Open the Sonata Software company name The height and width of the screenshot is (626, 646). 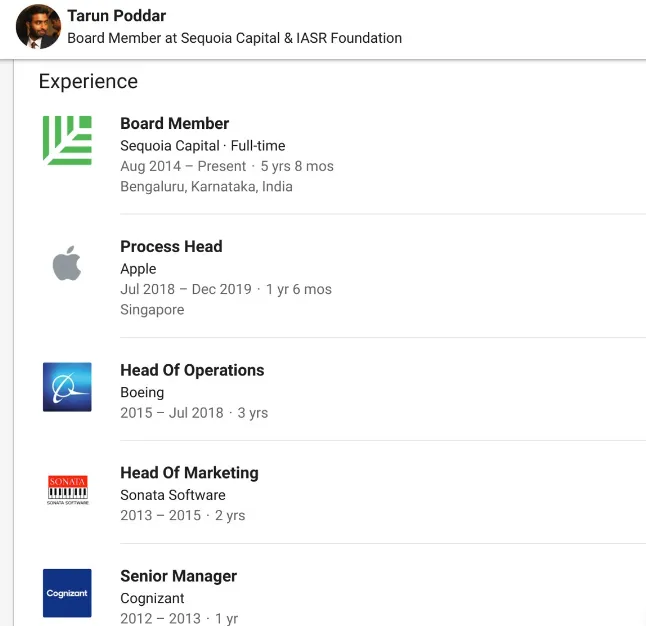click(173, 495)
